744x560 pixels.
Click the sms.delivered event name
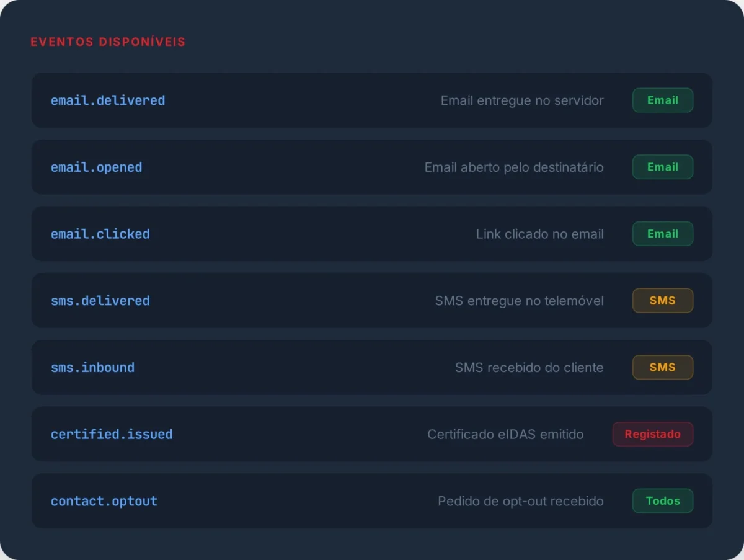(x=100, y=300)
